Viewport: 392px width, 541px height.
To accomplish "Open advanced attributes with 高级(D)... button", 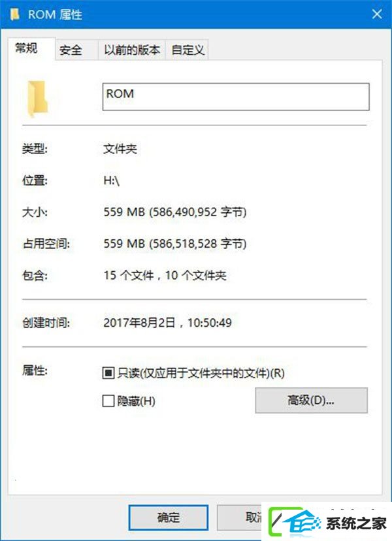I will (x=311, y=401).
